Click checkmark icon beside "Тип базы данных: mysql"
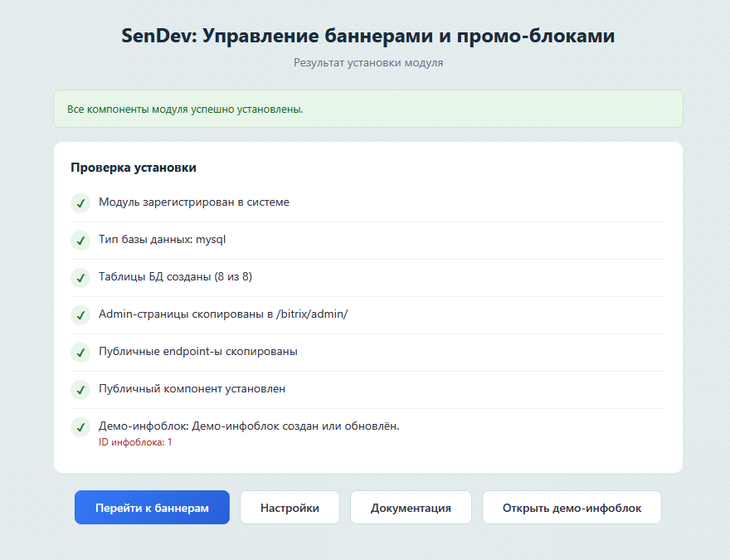Screen dimensions: 730x560 80,241
